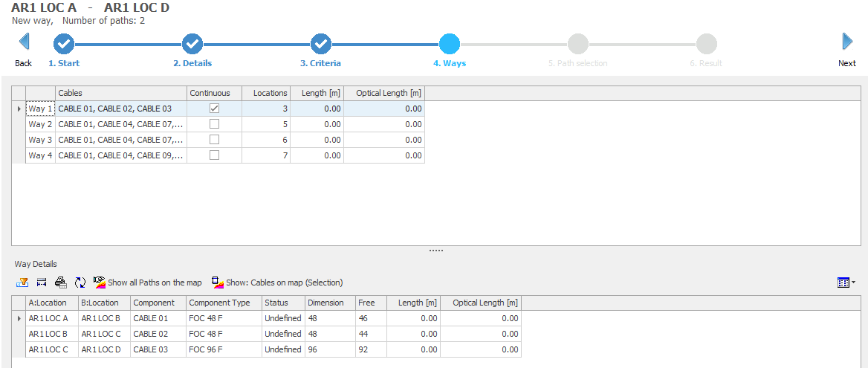Click Show all Paths on the map text
Viewport: 868px width, 368px height.
(x=155, y=283)
